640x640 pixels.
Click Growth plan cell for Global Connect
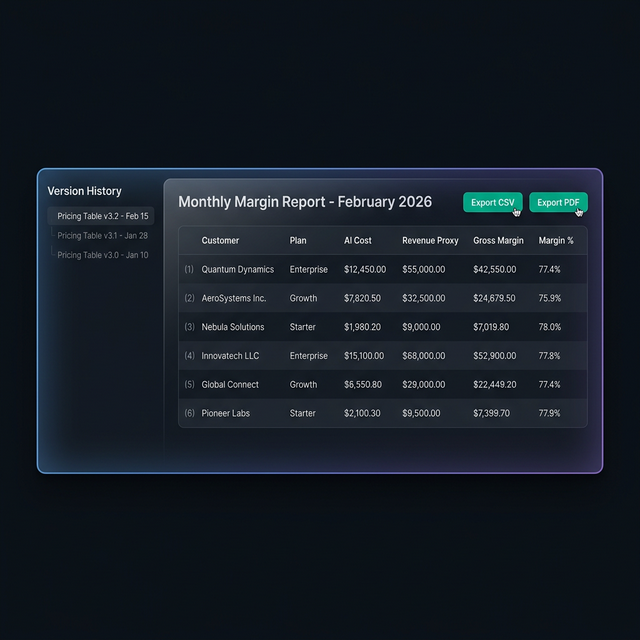(x=303, y=384)
